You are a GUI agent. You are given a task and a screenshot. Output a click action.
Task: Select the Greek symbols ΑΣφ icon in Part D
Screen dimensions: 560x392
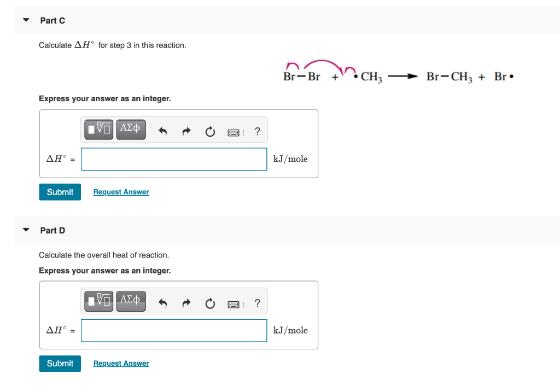131,301
